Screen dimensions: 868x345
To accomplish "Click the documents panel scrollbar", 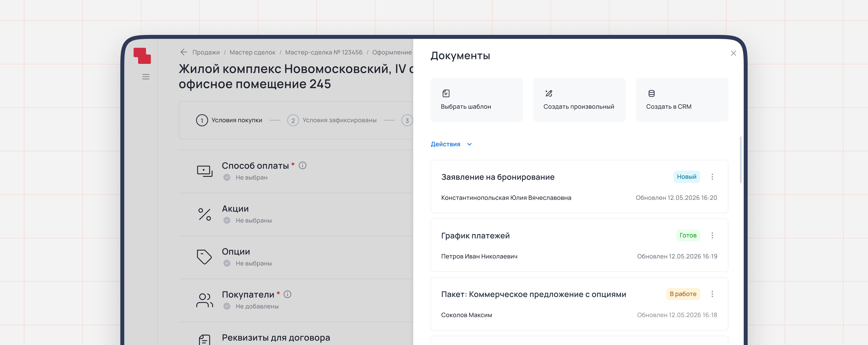I will (740, 160).
